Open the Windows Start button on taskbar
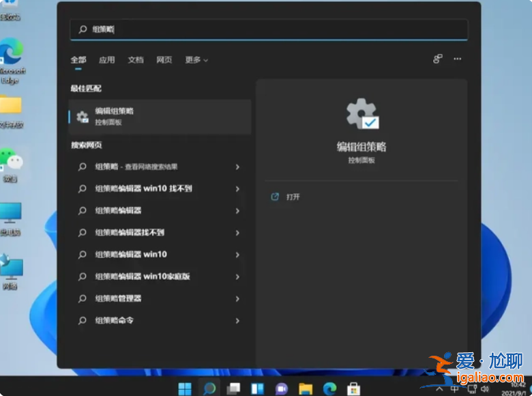The width and height of the screenshot is (532, 396). [x=185, y=388]
